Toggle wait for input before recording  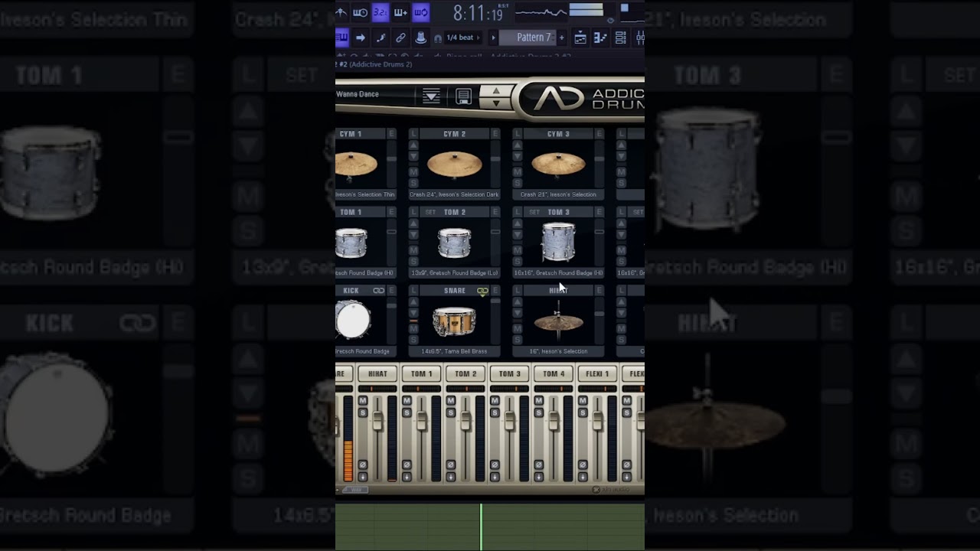(360, 12)
